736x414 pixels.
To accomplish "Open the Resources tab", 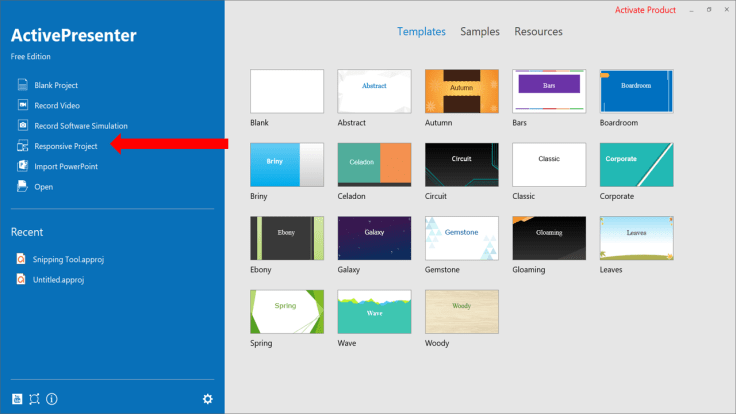I will (x=538, y=31).
